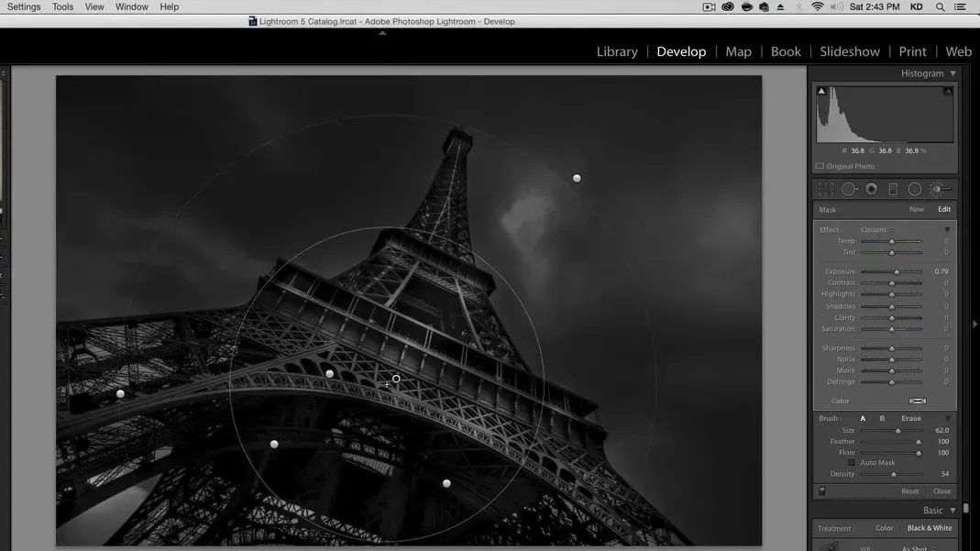Toggle shadow clipping indicator in histogram
This screenshot has height=551, width=980.
click(x=821, y=91)
